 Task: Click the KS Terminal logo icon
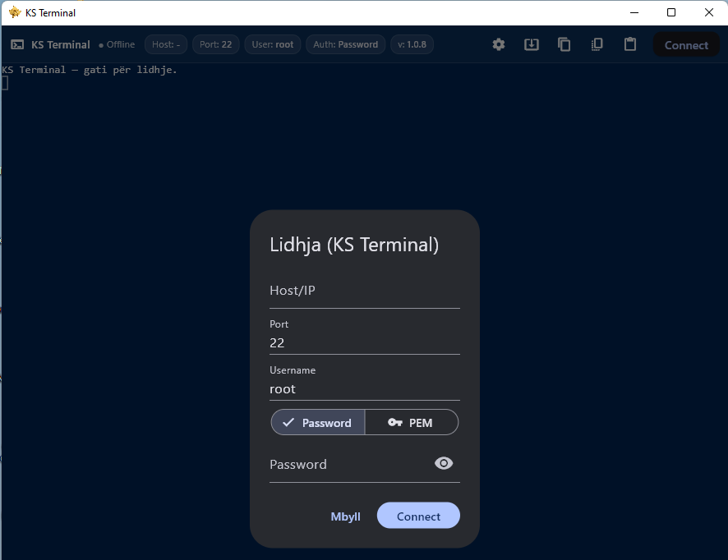[x=17, y=44]
